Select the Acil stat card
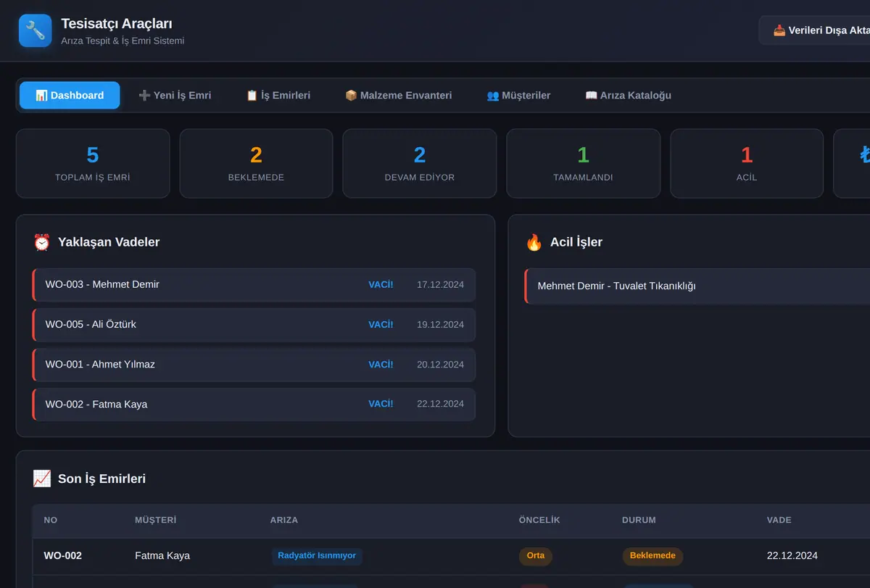This screenshot has width=870, height=588. pos(747,163)
